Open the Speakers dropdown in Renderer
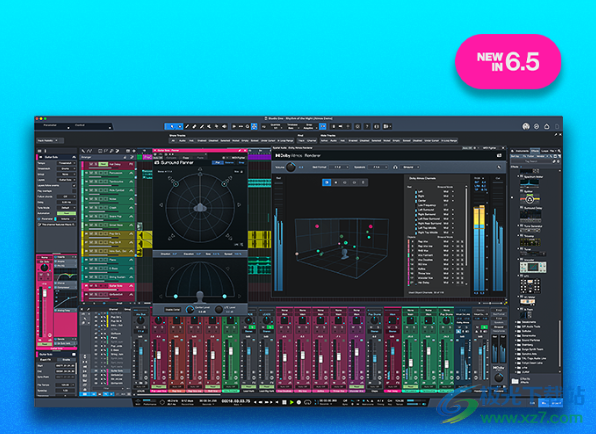Viewport: 596px width, 434px height. [378, 167]
